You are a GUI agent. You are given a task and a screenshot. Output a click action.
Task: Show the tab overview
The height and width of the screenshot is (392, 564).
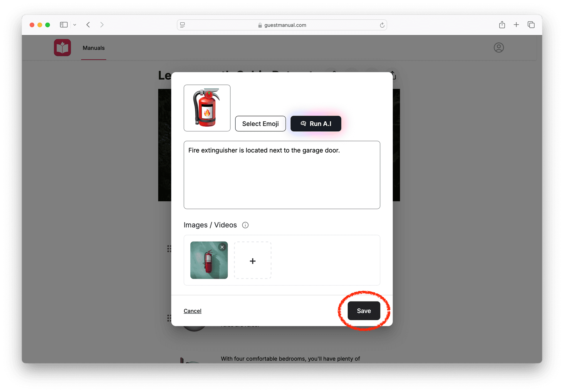pyautogui.click(x=531, y=25)
